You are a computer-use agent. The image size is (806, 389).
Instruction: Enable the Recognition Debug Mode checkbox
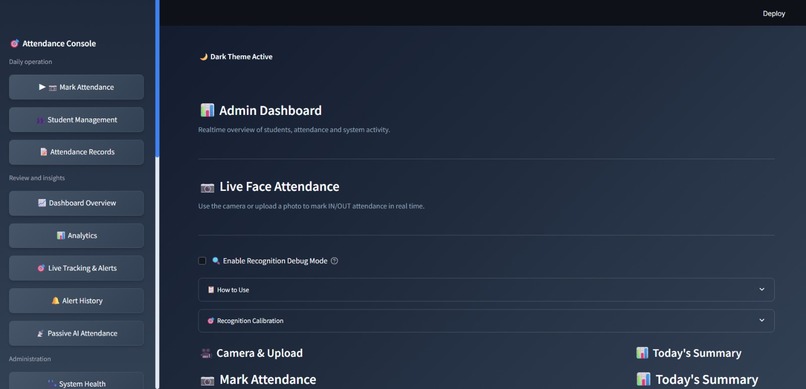click(x=202, y=261)
